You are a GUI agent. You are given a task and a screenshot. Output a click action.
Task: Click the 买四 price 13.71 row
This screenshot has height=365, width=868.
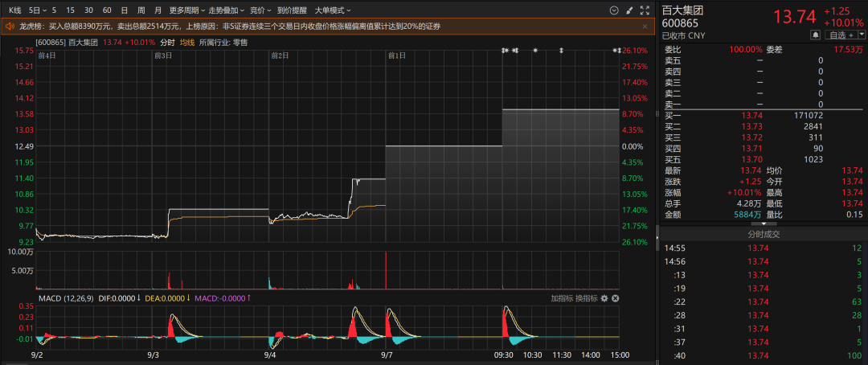pyautogui.click(x=763, y=149)
